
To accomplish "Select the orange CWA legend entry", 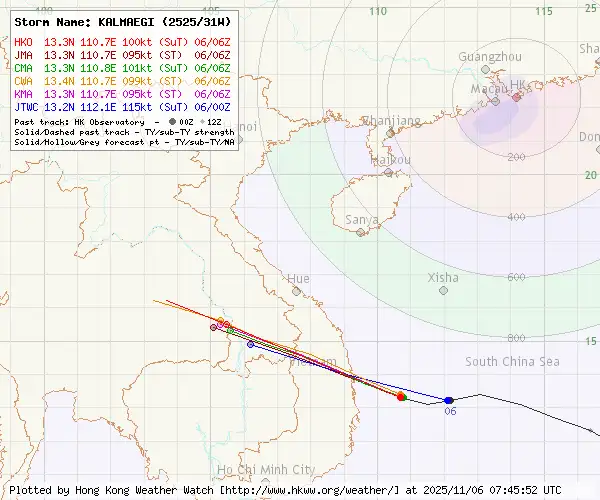I will point(122,80).
